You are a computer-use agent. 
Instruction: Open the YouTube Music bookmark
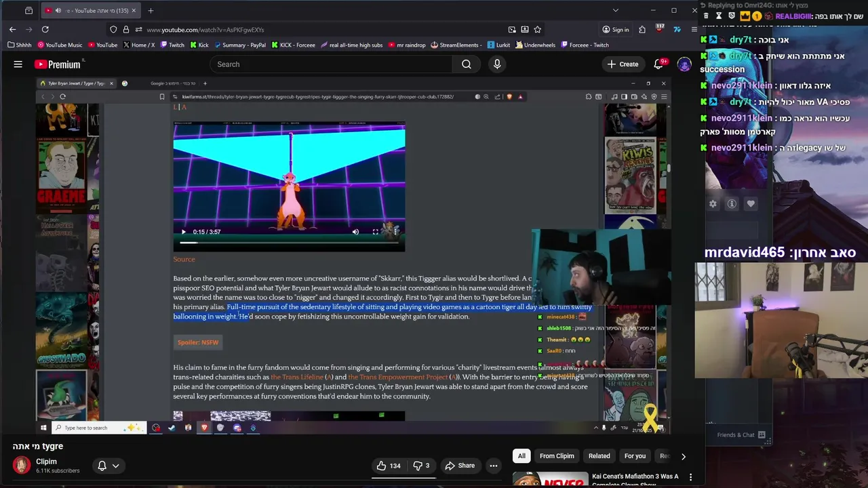(60, 45)
